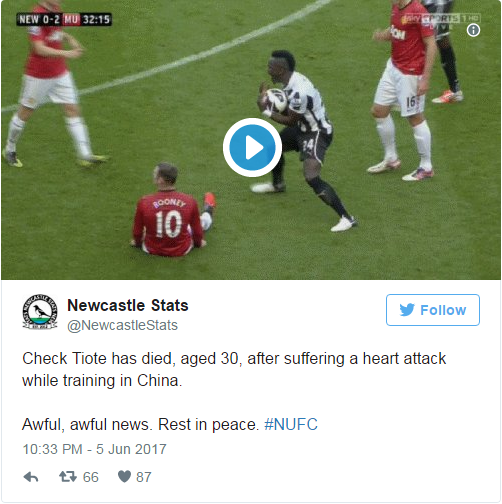Screen dimensions: 502x504
Task: Click the Twitter bird icon in Follow
Action: [407, 310]
